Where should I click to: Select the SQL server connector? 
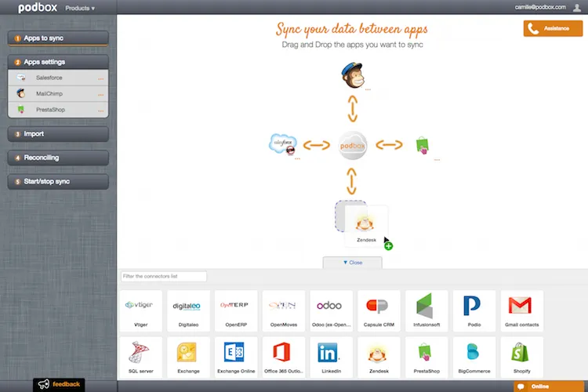[x=140, y=358]
